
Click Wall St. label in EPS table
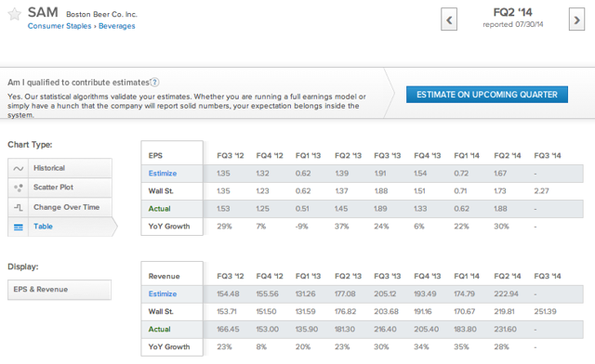pyautogui.click(x=161, y=191)
